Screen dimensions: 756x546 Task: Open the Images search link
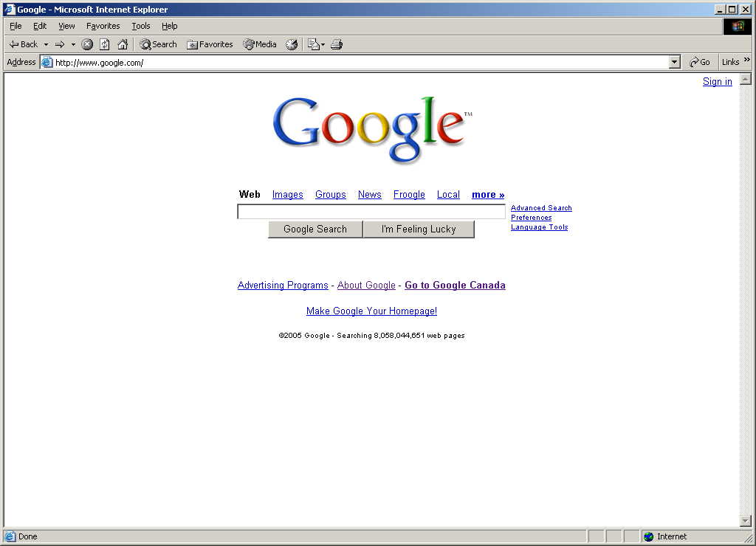click(x=287, y=195)
